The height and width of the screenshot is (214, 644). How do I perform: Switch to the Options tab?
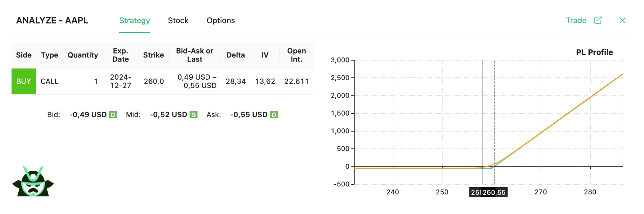220,20
